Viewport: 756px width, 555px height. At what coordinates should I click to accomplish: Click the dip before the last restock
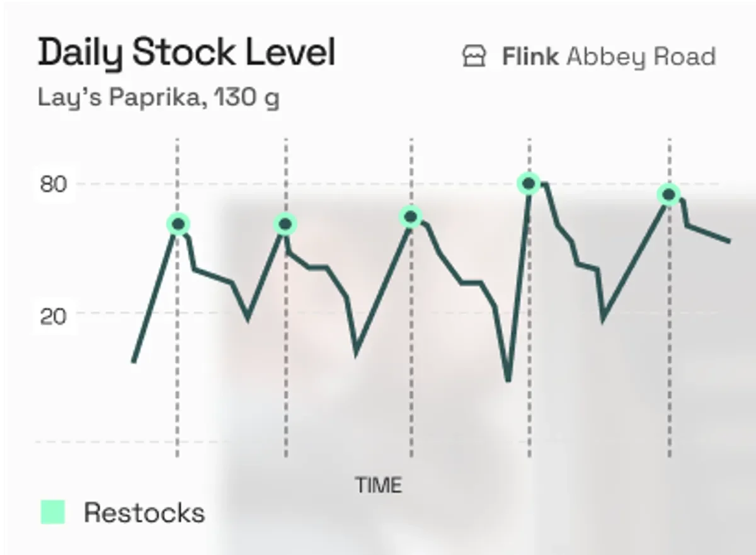click(x=604, y=319)
